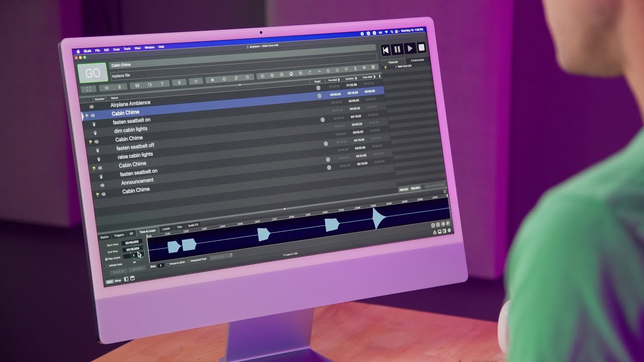
Task: Add a Wait cue (hourglass icon)
Action: (355, 68)
